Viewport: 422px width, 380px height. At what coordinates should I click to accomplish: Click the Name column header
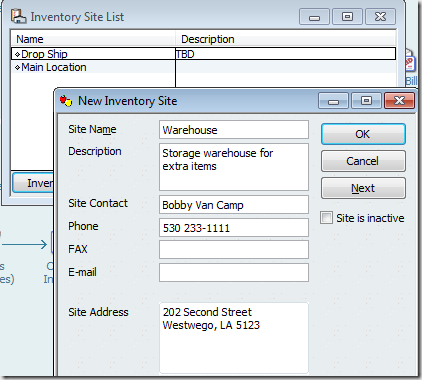coord(93,39)
